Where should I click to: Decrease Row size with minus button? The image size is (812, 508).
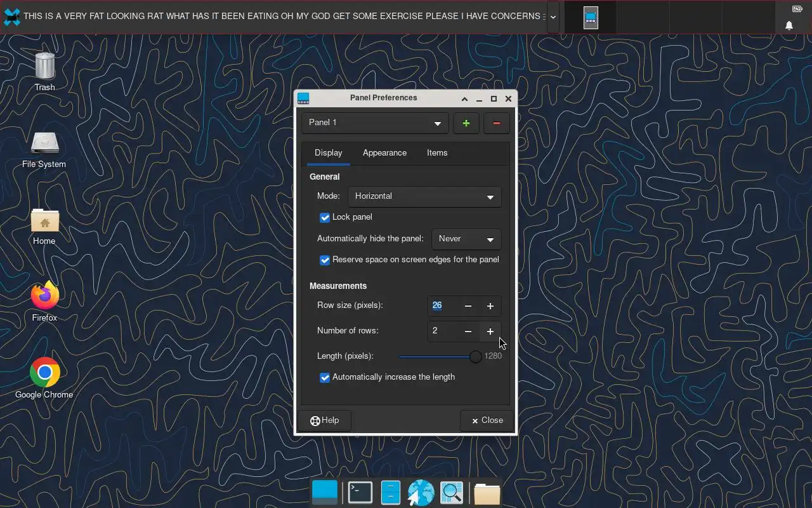point(468,306)
